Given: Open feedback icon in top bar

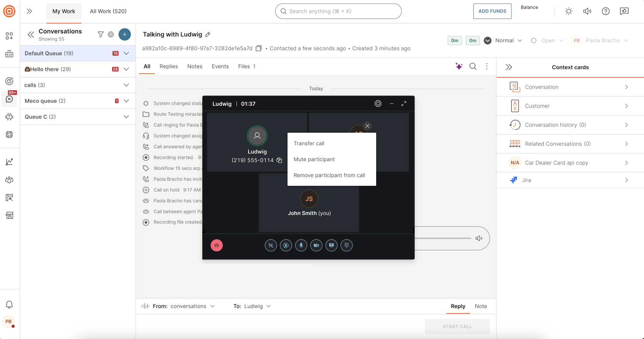Looking at the screenshot, I should click(x=624, y=11).
